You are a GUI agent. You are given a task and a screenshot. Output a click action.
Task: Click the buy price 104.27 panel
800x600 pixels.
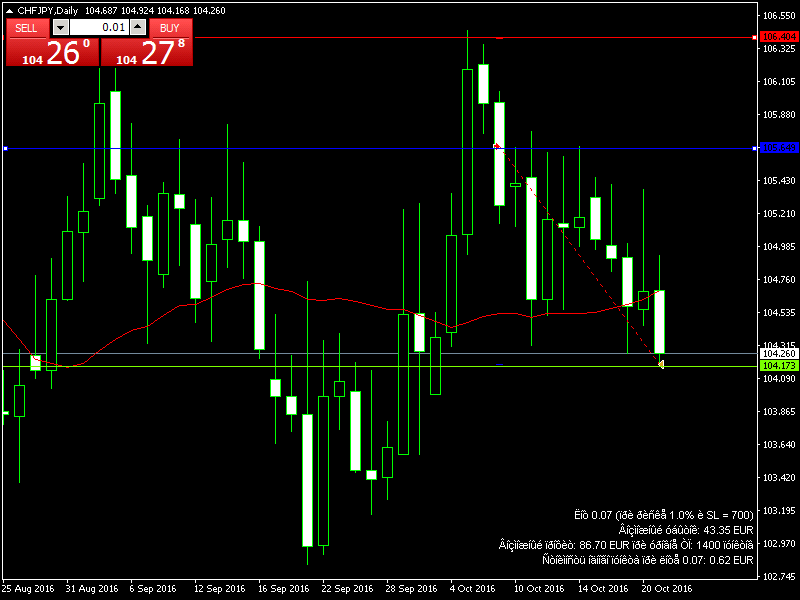(147, 52)
